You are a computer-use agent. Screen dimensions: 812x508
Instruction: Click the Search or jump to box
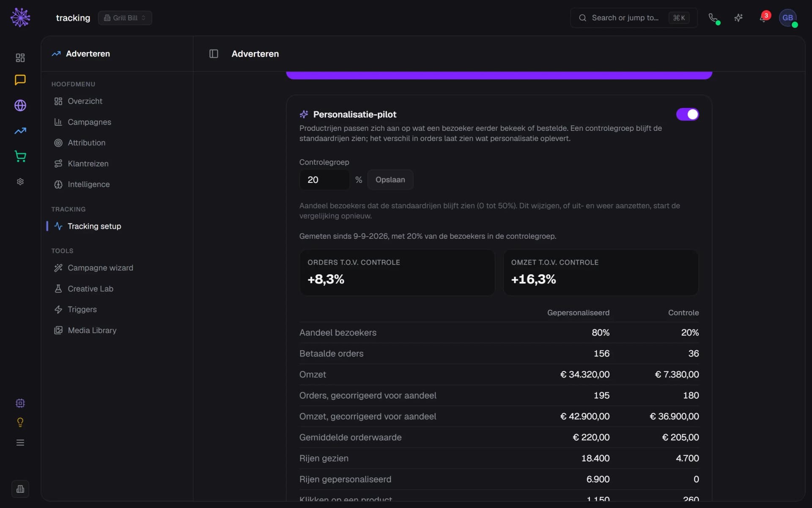pos(634,18)
